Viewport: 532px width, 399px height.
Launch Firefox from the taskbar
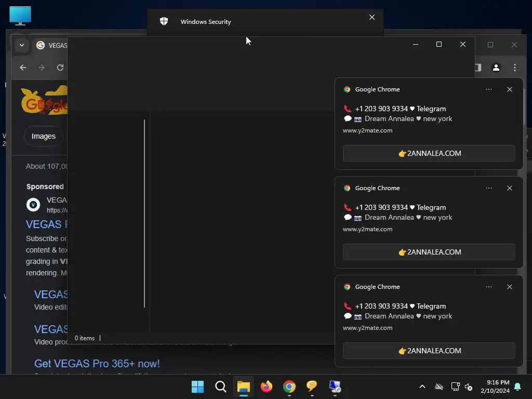click(267, 387)
